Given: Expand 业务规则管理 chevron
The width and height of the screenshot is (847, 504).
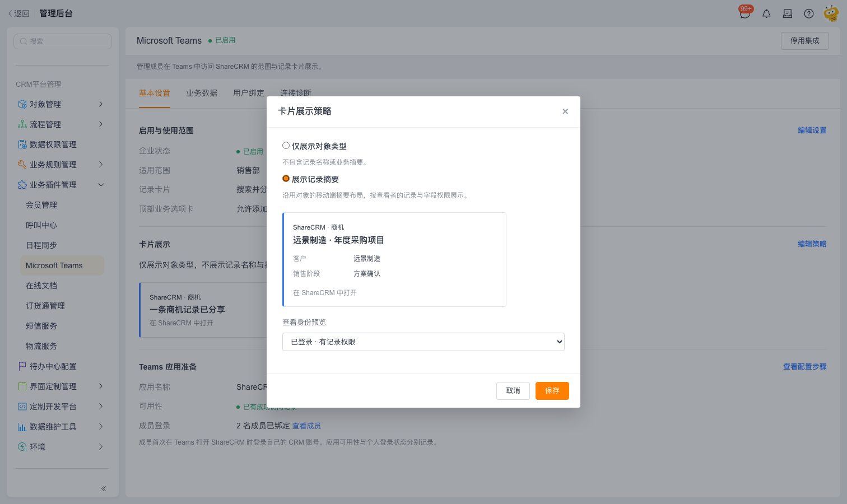Looking at the screenshot, I should click(x=101, y=165).
